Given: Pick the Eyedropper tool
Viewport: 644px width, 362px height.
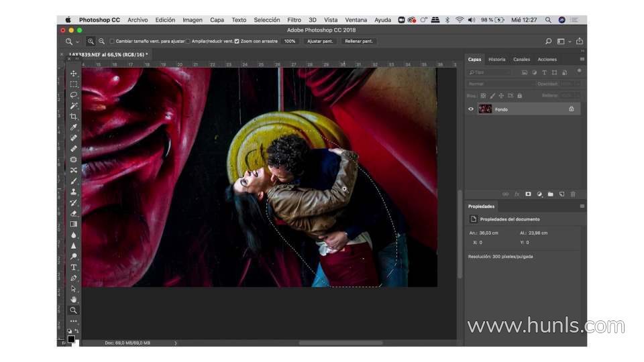Looking at the screenshot, I should [74, 127].
